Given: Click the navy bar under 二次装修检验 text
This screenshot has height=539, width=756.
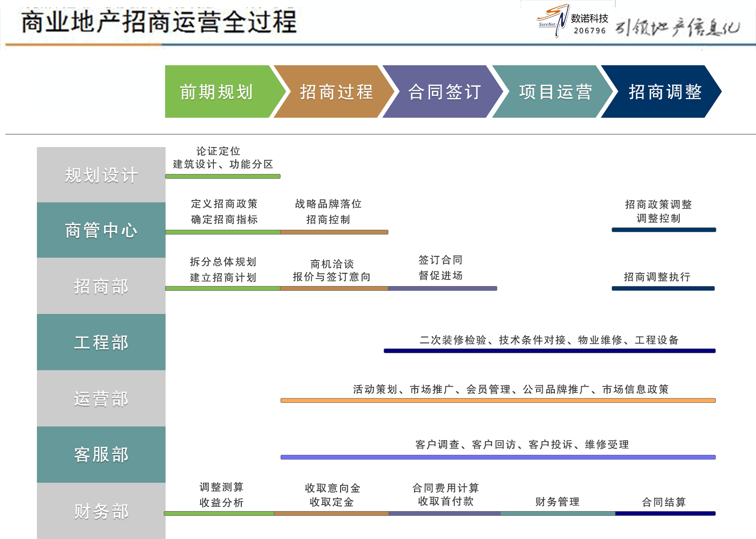Looking at the screenshot, I should 549,351.
